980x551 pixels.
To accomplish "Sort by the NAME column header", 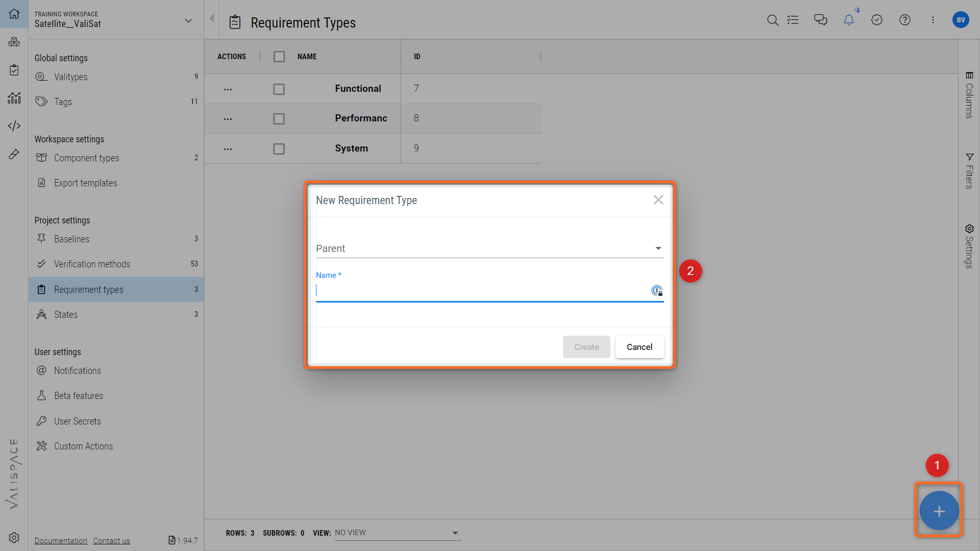I will (307, 57).
